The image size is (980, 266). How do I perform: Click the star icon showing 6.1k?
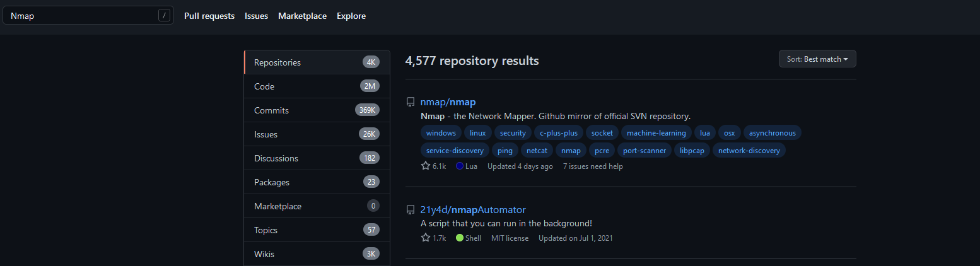pos(426,166)
